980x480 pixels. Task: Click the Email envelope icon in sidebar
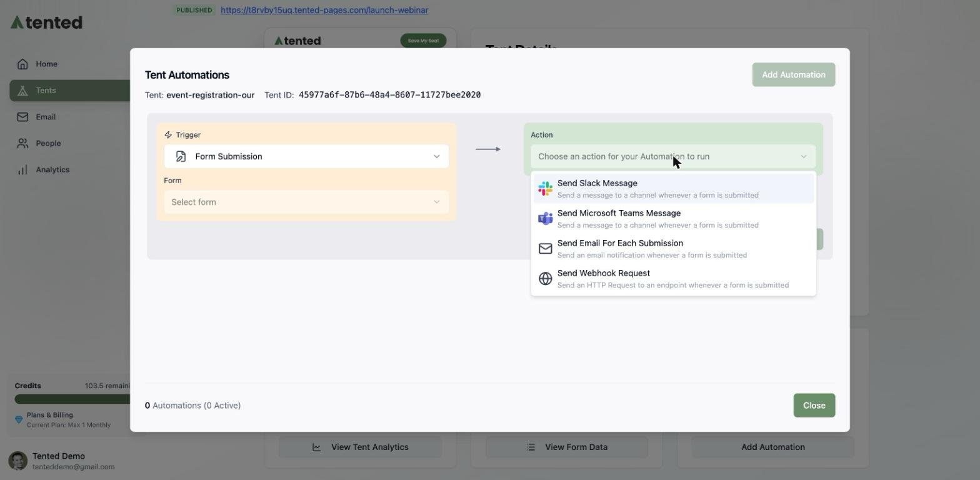[x=22, y=117]
